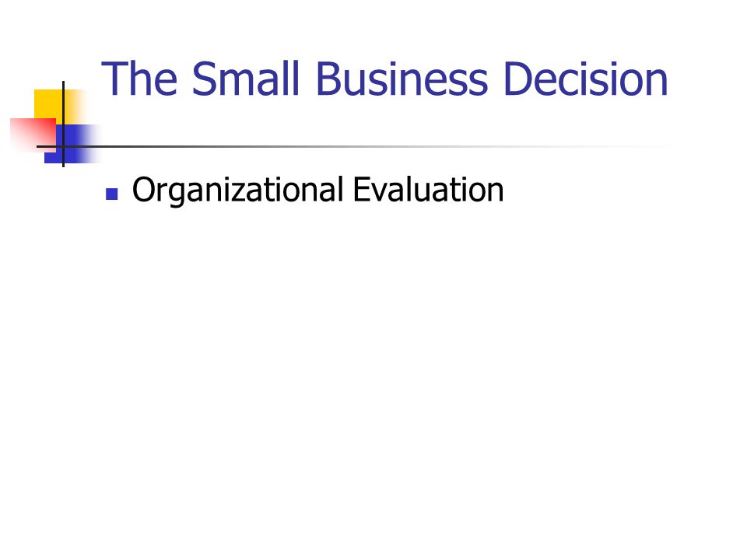The width and height of the screenshot is (747, 560).
Task: Click the word "The" in title
Action: [x=139, y=79]
